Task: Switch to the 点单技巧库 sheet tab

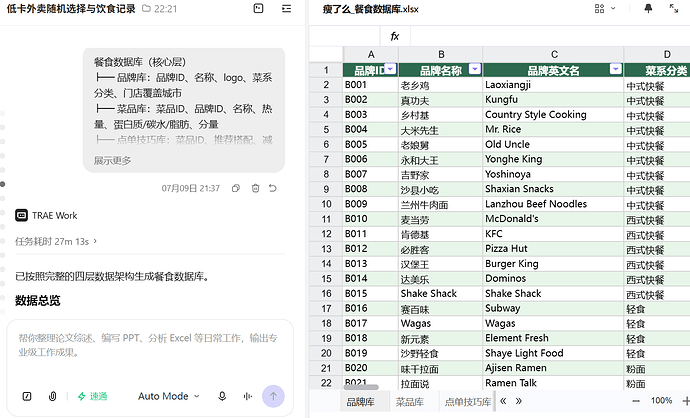Action: tap(467, 401)
